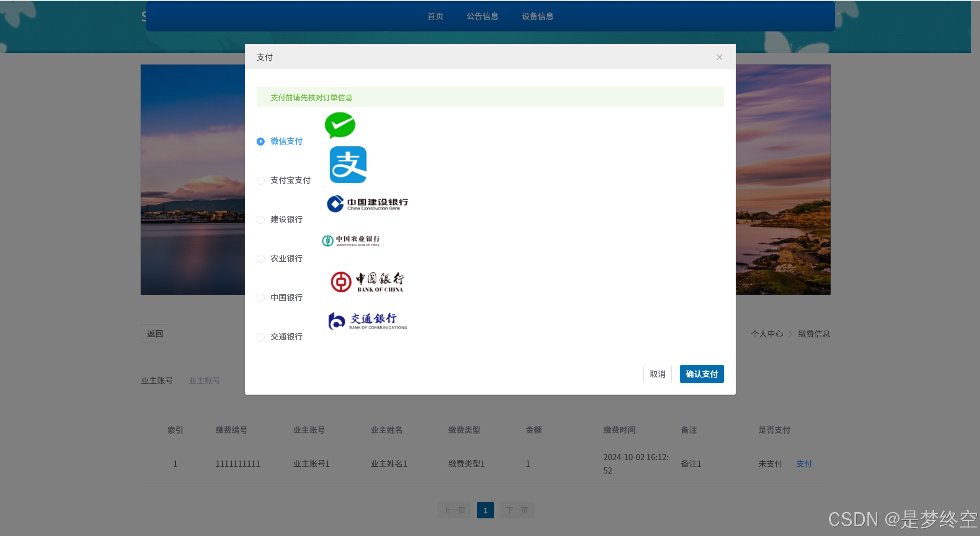Click the Bank of China logo
The image size is (980, 536).
pyautogui.click(x=367, y=282)
